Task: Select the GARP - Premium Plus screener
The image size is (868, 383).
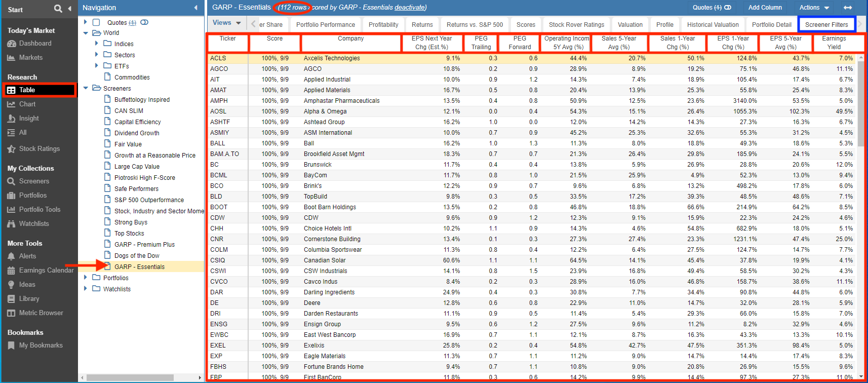Action: [144, 245]
